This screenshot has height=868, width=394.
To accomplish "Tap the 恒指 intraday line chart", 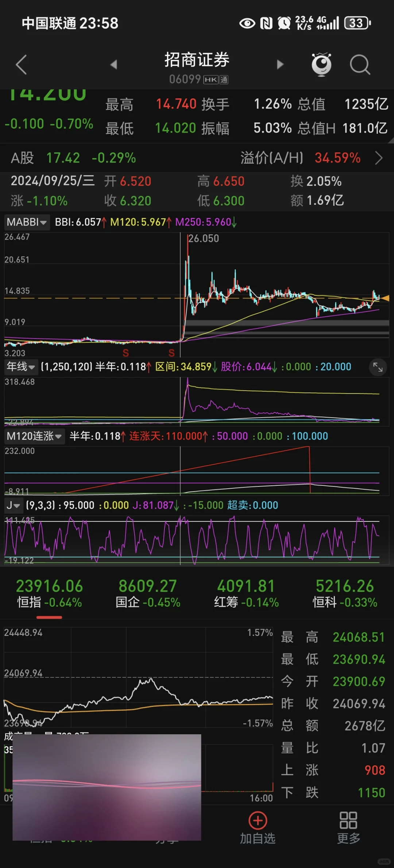I will [138, 678].
